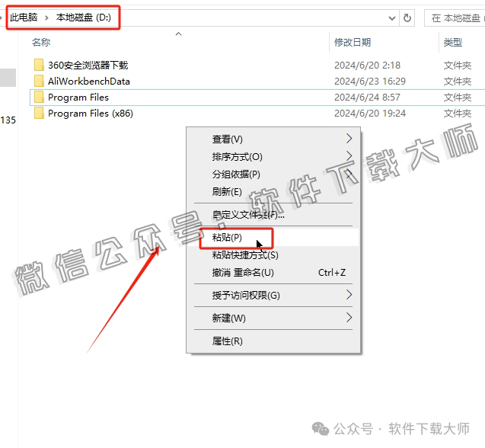The width and height of the screenshot is (485, 448).
Task: Open 新建(W) menu entry
Action: point(273,318)
